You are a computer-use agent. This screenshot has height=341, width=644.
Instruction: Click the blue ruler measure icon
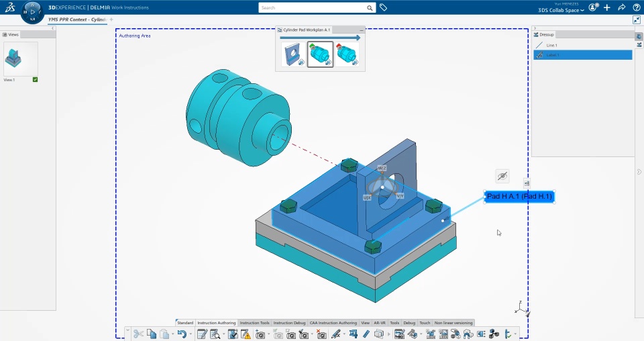pos(366,334)
